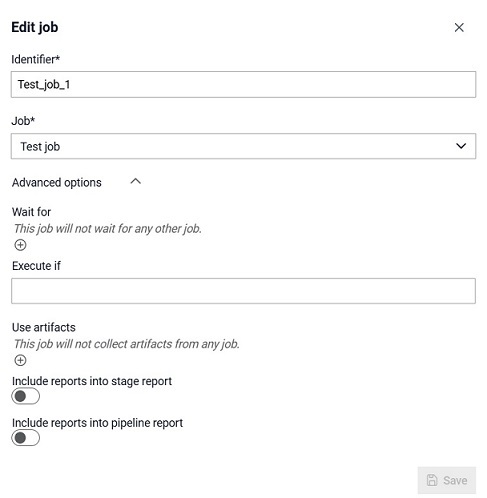This screenshot has height=498, width=487.
Task: Close the Edit job dialog
Action: [x=459, y=27]
